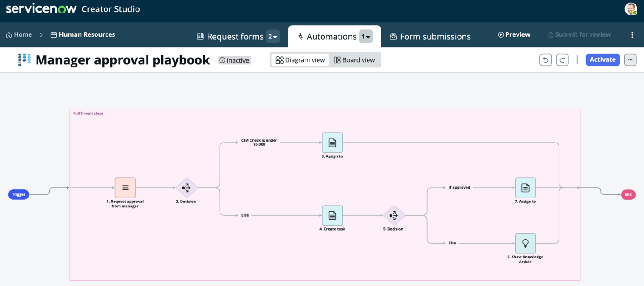Select the step 2 Decision diamond node
Screen dimensions: 644x286
[x=186, y=188]
